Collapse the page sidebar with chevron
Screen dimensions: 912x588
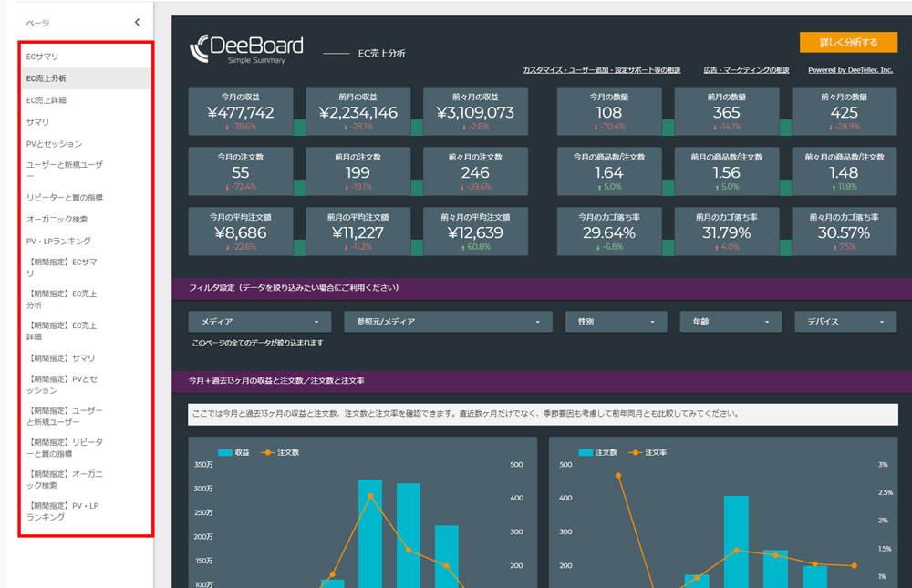[138, 22]
